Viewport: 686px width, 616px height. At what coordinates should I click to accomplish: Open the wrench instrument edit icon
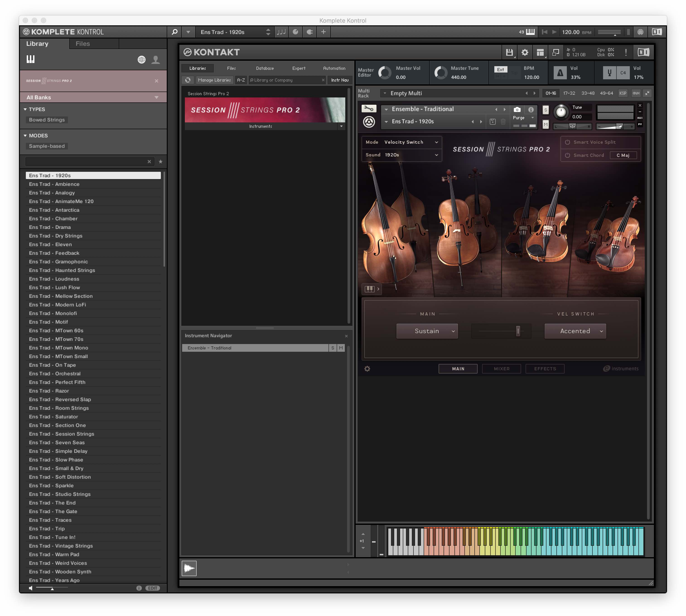369,109
